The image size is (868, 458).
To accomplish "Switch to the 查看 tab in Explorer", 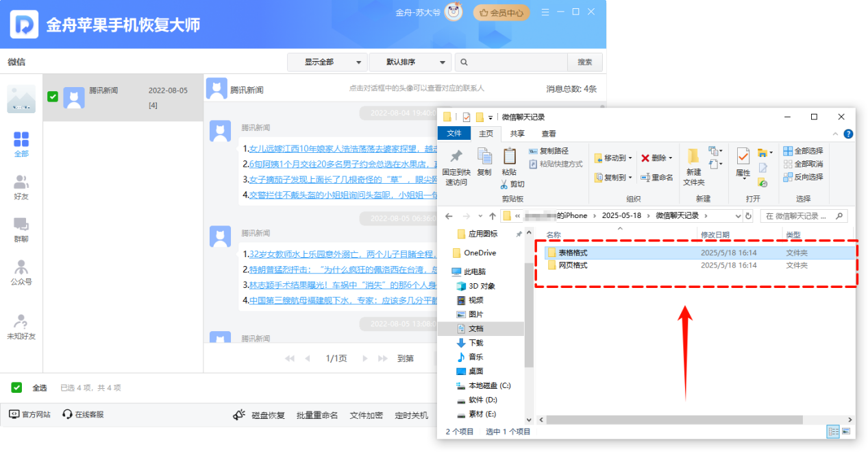I will [x=549, y=134].
